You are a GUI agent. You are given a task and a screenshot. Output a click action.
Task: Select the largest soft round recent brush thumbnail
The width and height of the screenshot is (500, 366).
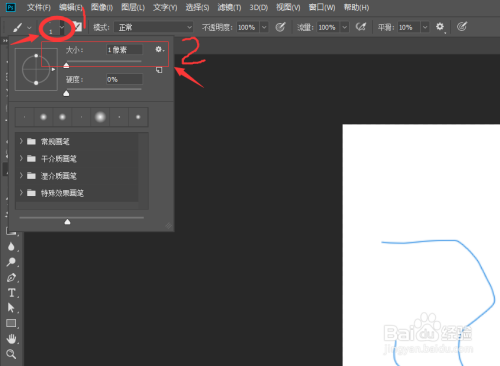tap(100, 117)
